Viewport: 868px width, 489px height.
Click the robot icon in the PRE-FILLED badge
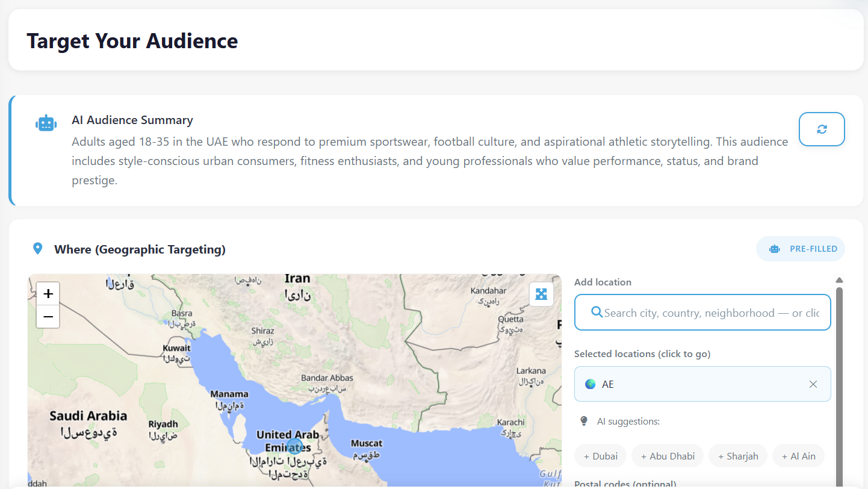pyautogui.click(x=775, y=249)
